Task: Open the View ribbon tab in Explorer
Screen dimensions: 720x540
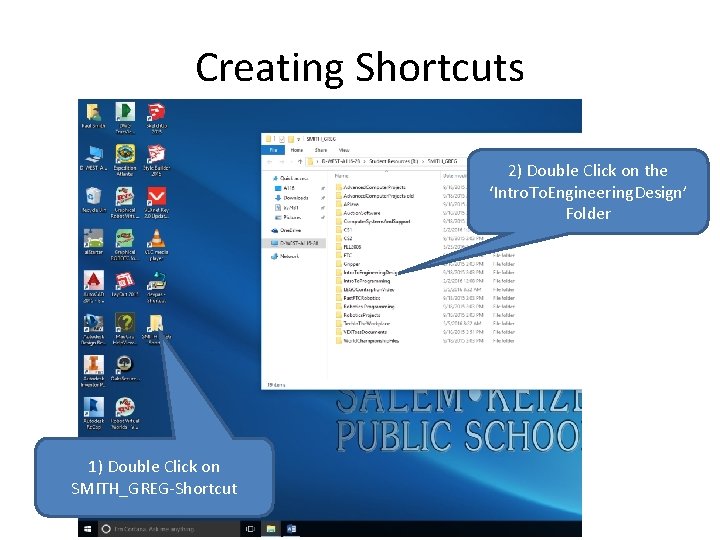Action: (344, 150)
